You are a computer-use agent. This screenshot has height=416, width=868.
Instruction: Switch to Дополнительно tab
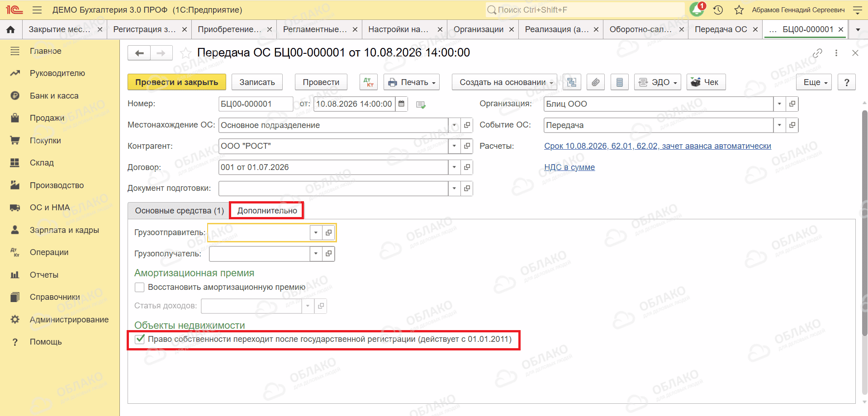(267, 211)
